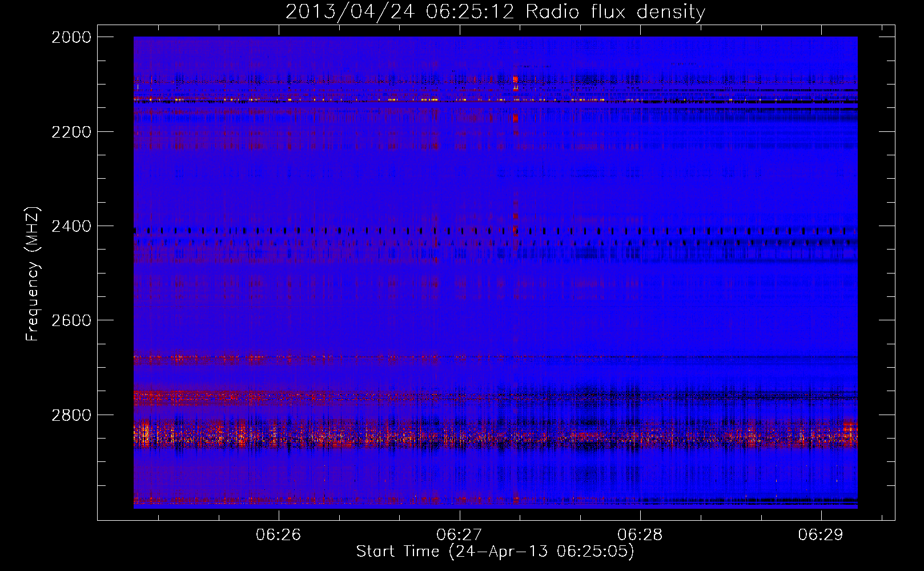Click the 'Frequency (MHZ)' axis title
The image size is (924, 571).
point(33,274)
